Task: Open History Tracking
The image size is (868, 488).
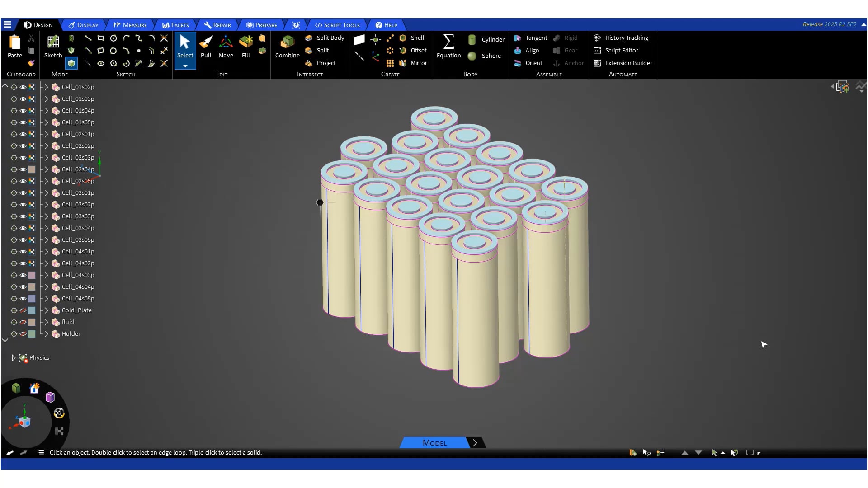Action: pos(621,38)
